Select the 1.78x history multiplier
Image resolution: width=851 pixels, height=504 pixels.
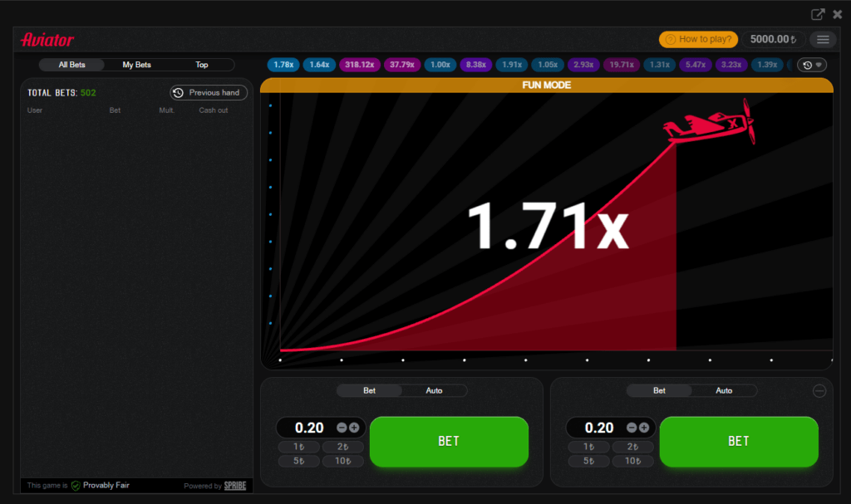pos(283,65)
